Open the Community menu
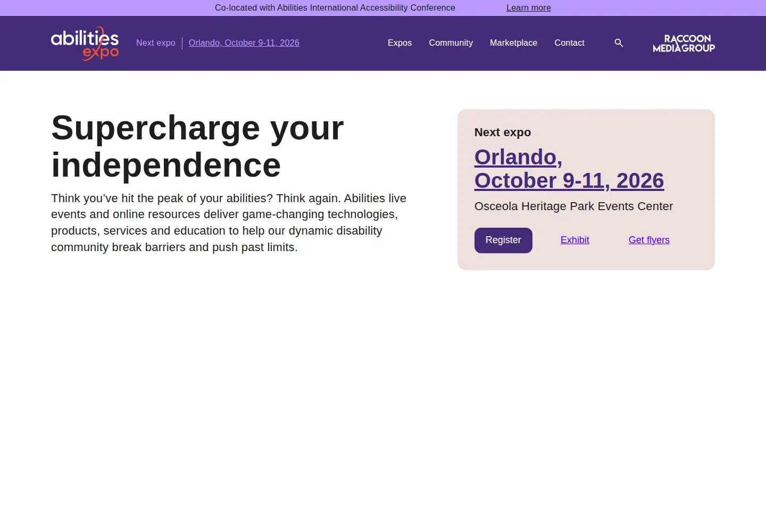 pyautogui.click(x=451, y=43)
